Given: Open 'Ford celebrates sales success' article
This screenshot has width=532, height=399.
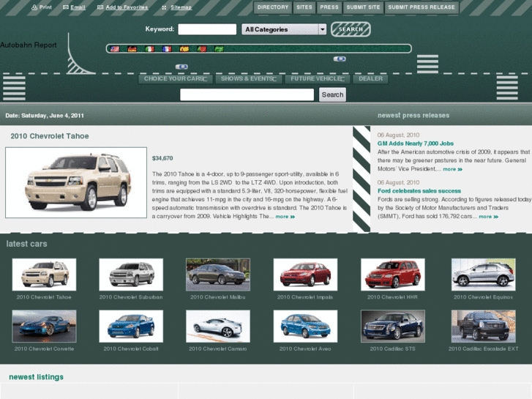Looking at the screenshot, I should click(419, 191).
